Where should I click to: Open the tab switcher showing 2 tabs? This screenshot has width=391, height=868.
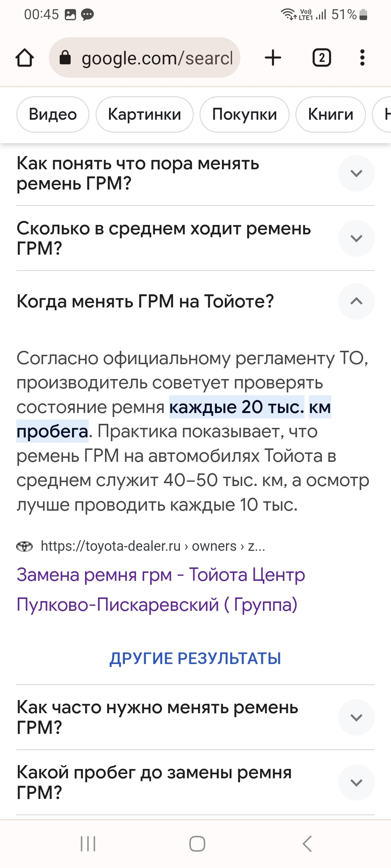(x=321, y=58)
